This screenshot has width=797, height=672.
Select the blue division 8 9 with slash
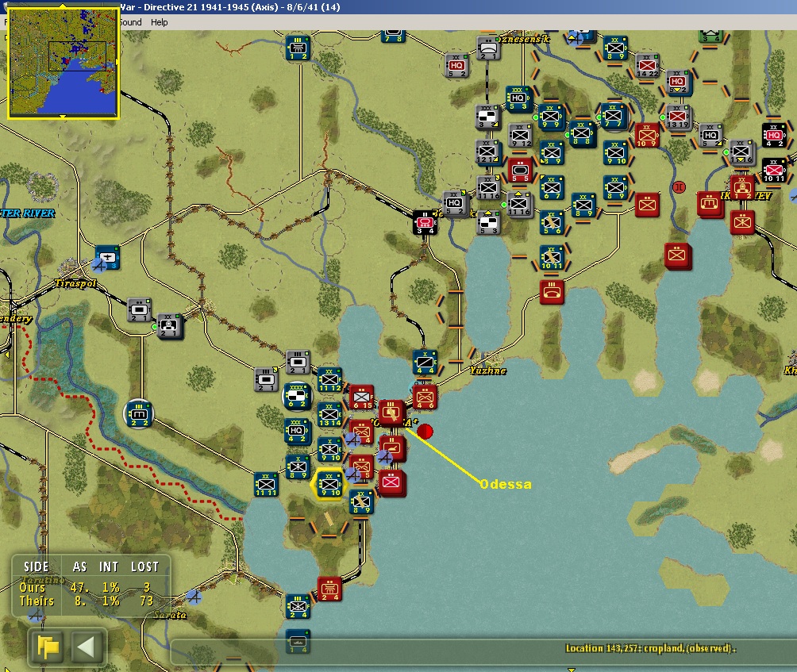(x=361, y=502)
